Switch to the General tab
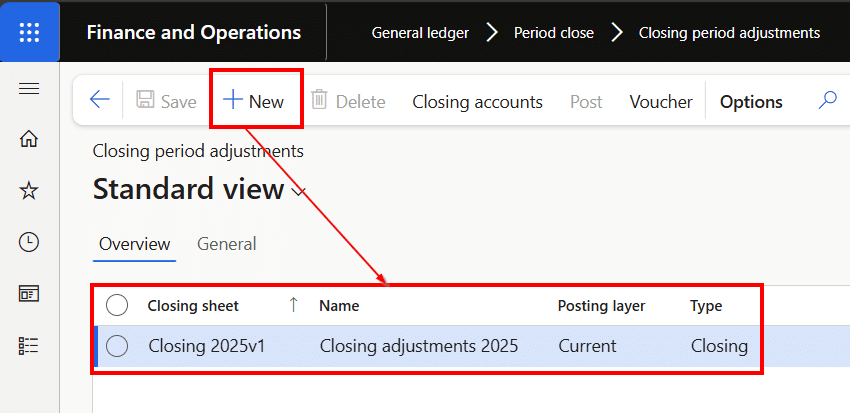The height and width of the screenshot is (413, 850). [227, 244]
